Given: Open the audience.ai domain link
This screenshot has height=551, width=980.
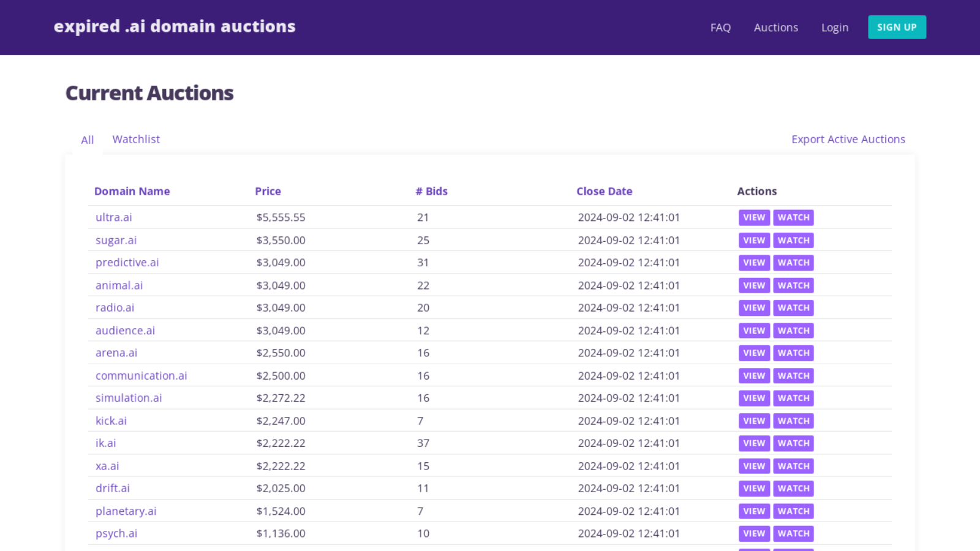Looking at the screenshot, I should click(125, 331).
